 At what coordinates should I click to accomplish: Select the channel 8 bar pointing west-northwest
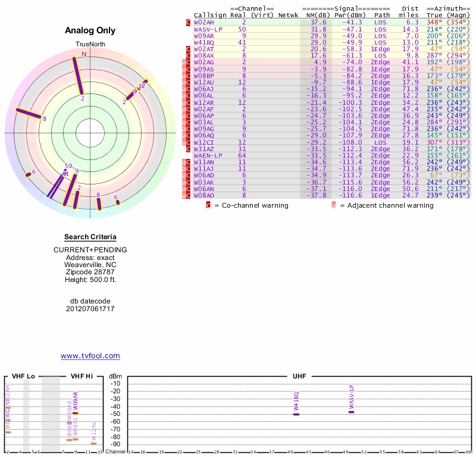tap(29, 114)
